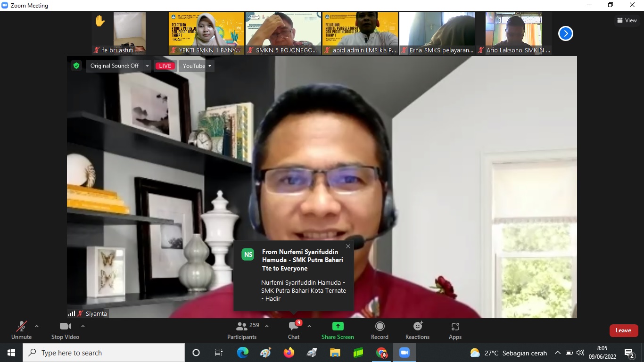Screen dimensions: 644x362
Task: Click the LIVE indicator badge
Action: coord(165,66)
